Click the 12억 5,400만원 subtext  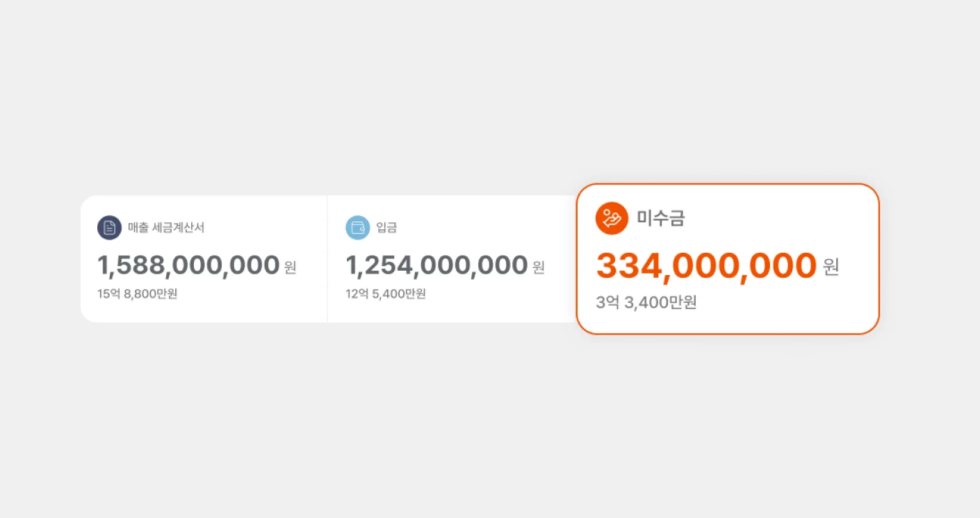click(x=386, y=294)
